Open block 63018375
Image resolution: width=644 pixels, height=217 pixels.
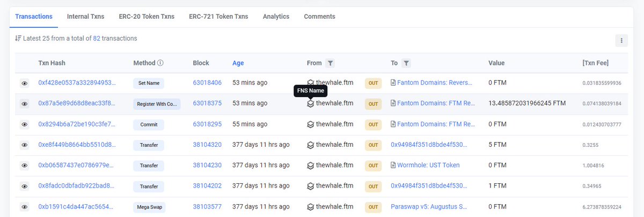(207, 103)
